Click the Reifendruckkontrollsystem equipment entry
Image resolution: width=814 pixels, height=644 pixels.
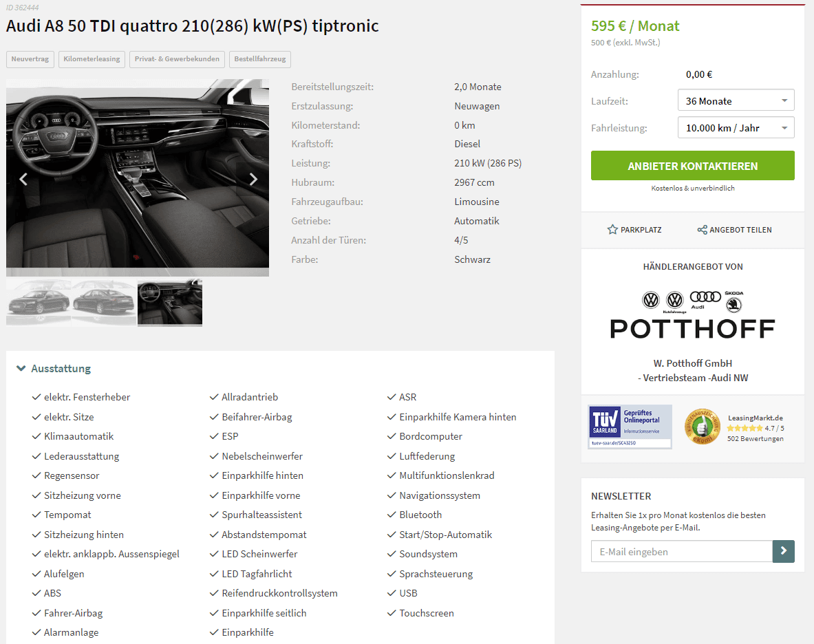[280, 593]
